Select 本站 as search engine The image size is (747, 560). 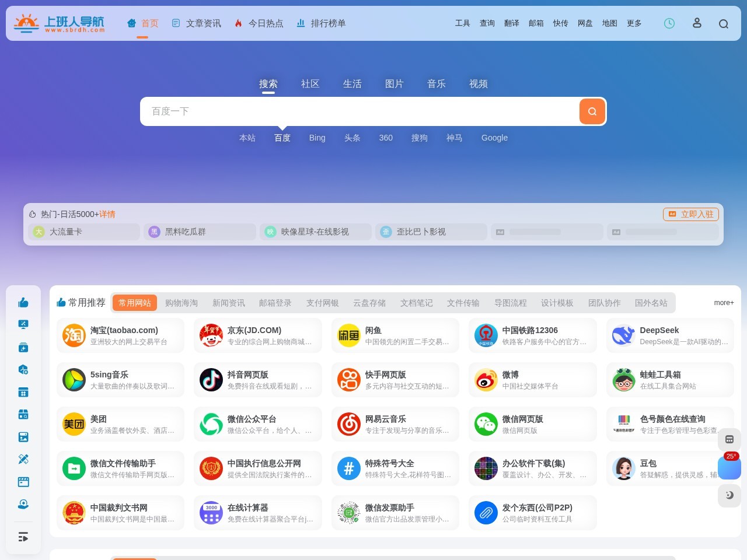click(247, 138)
